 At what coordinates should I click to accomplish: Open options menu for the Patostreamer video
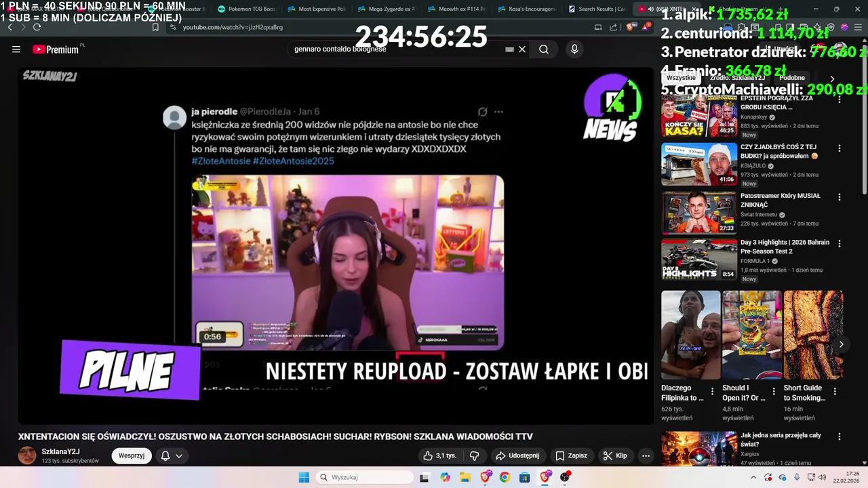point(839,197)
